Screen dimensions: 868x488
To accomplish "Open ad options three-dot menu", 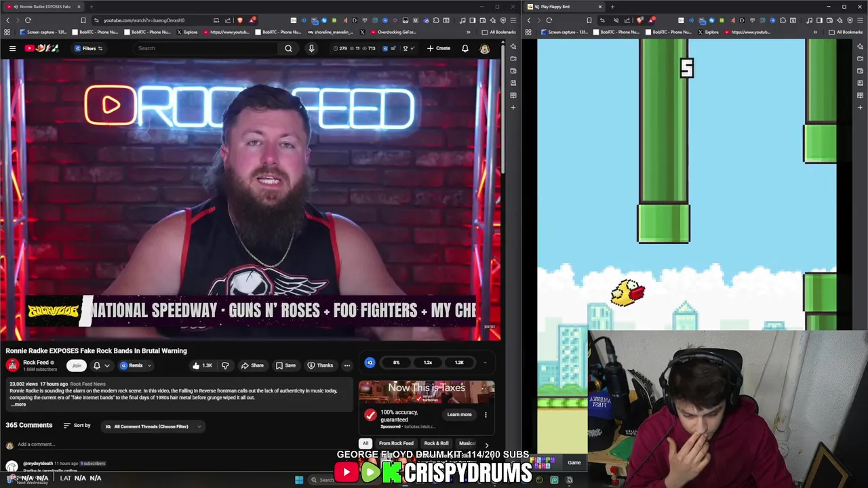I will pos(486,415).
